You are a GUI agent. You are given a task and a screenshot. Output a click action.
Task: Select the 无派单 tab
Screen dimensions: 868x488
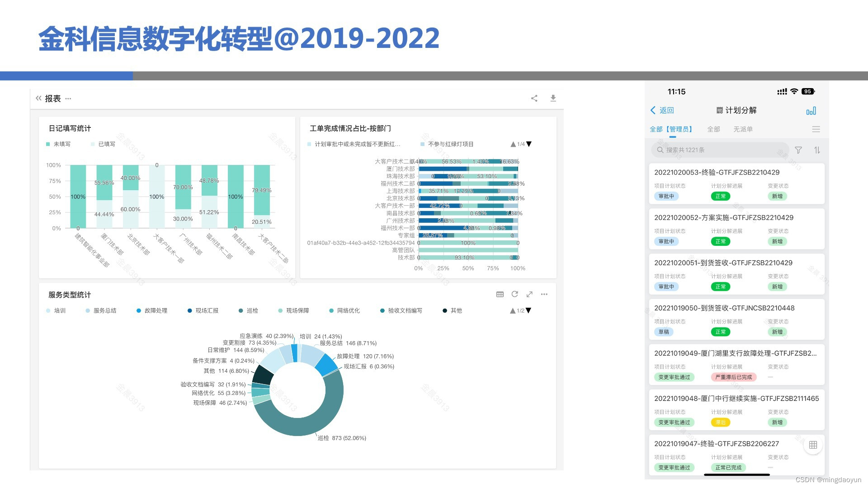tap(743, 129)
